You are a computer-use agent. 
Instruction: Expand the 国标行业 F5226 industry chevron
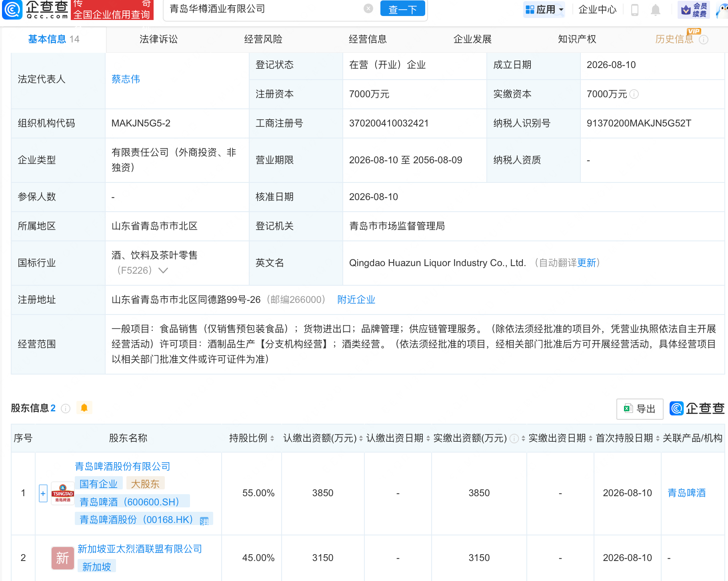pos(163,270)
